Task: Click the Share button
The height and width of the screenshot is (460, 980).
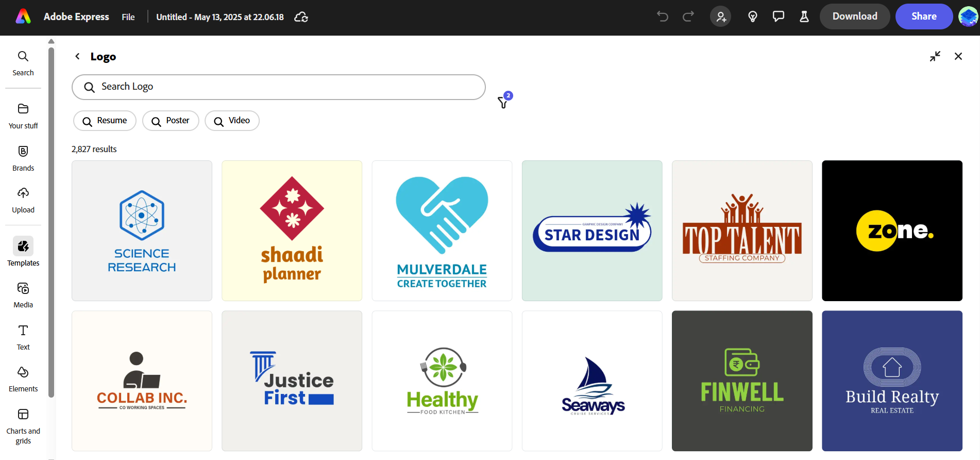Action: click(924, 16)
